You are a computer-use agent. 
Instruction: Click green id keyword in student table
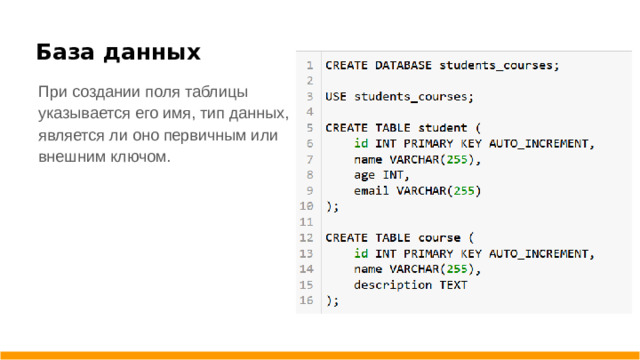click(361, 144)
